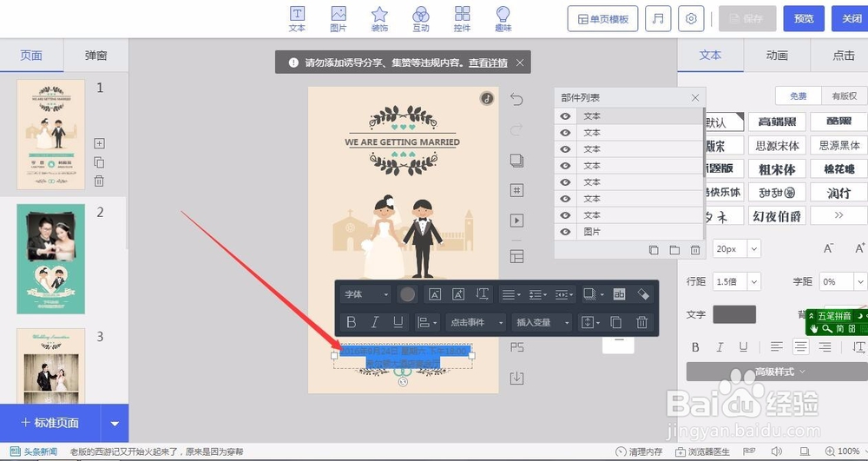This screenshot has height=461, width=868.
Task: Switch to 弹窗 popup tab
Action: [x=95, y=56]
